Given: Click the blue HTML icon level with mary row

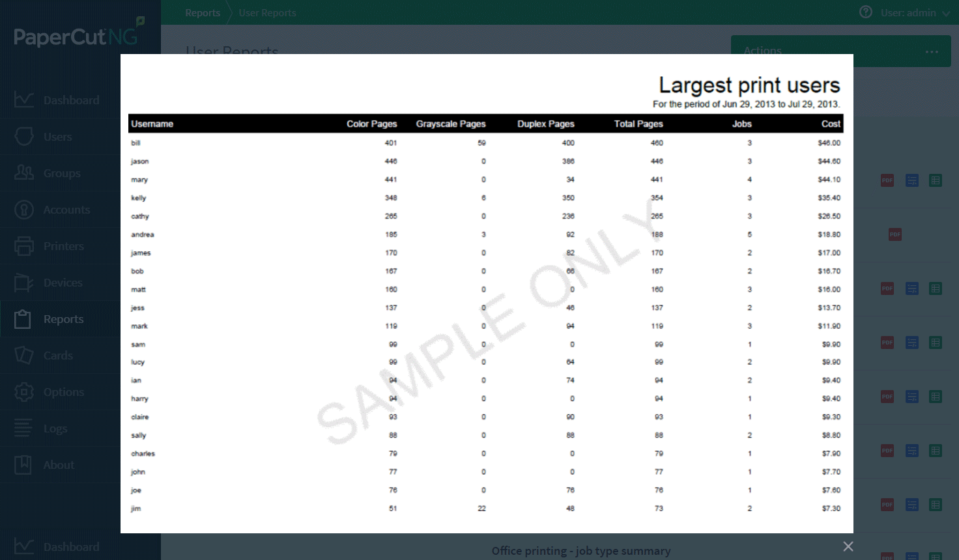Looking at the screenshot, I should [912, 180].
